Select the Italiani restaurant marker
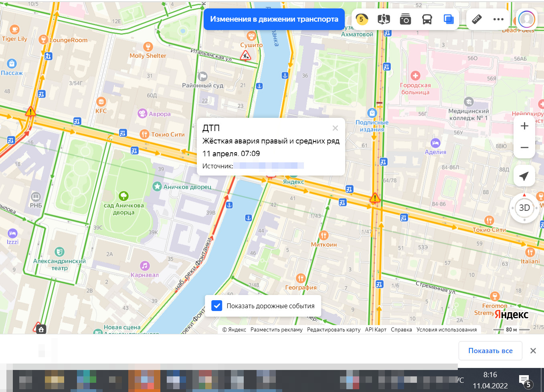The width and height of the screenshot is (544, 392). [x=530, y=252]
